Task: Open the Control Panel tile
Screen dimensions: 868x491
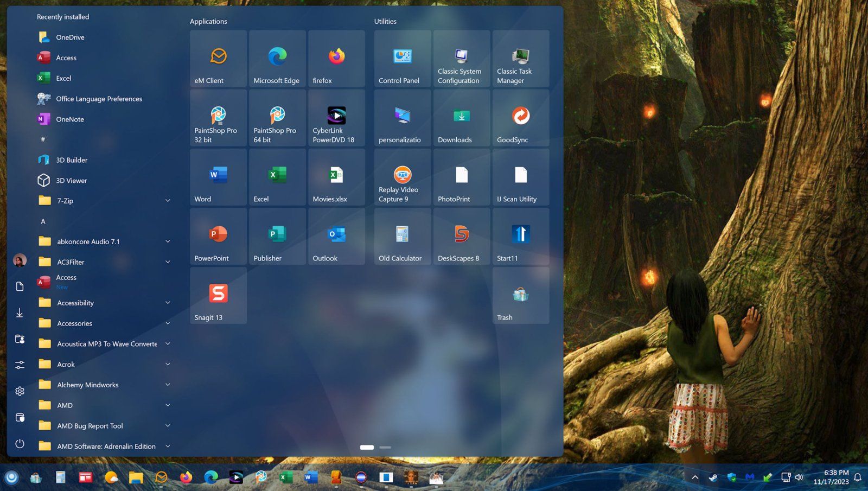Action: [x=403, y=59]
